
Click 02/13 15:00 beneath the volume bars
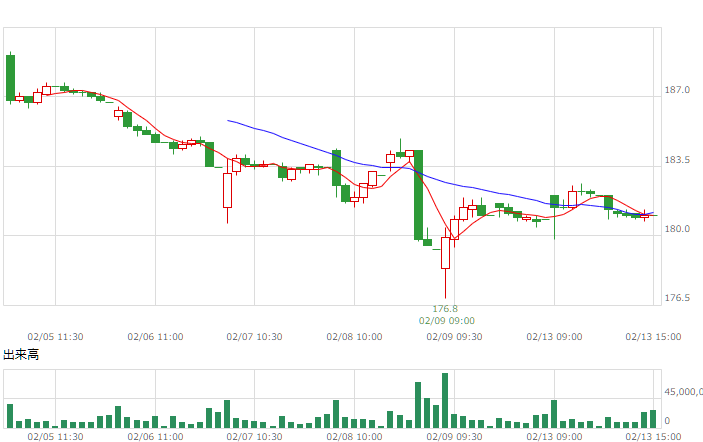(653, 437)
